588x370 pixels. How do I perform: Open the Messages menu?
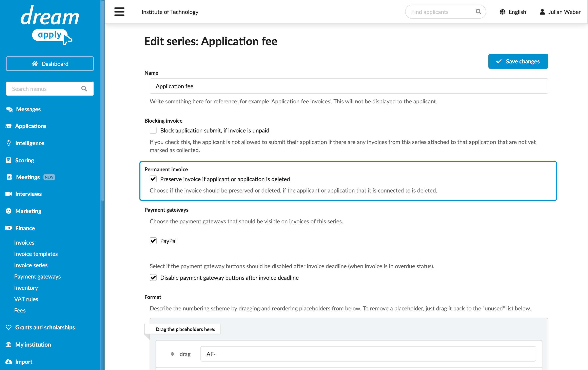[x=28, y=109]
